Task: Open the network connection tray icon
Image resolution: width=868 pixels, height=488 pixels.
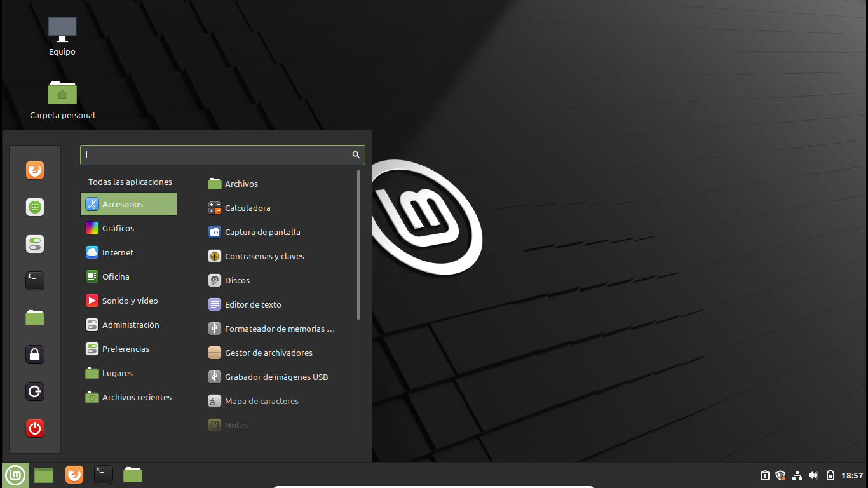Action: pos(797,475)
